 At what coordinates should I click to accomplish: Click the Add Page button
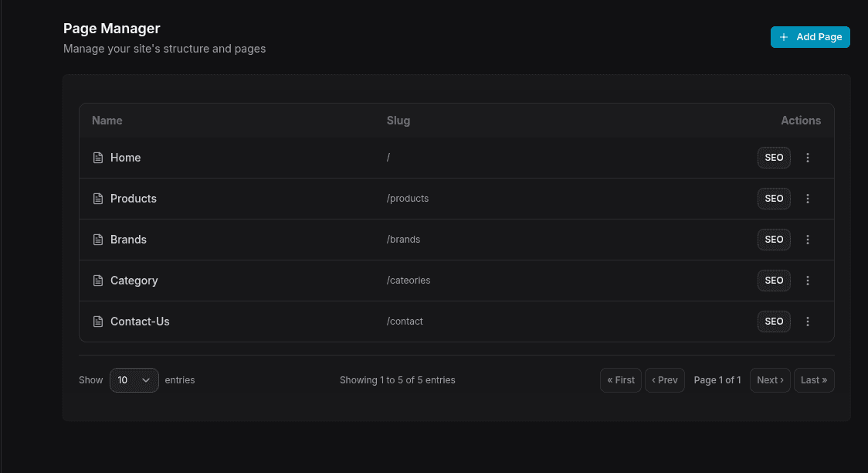[x=810, y=37]
